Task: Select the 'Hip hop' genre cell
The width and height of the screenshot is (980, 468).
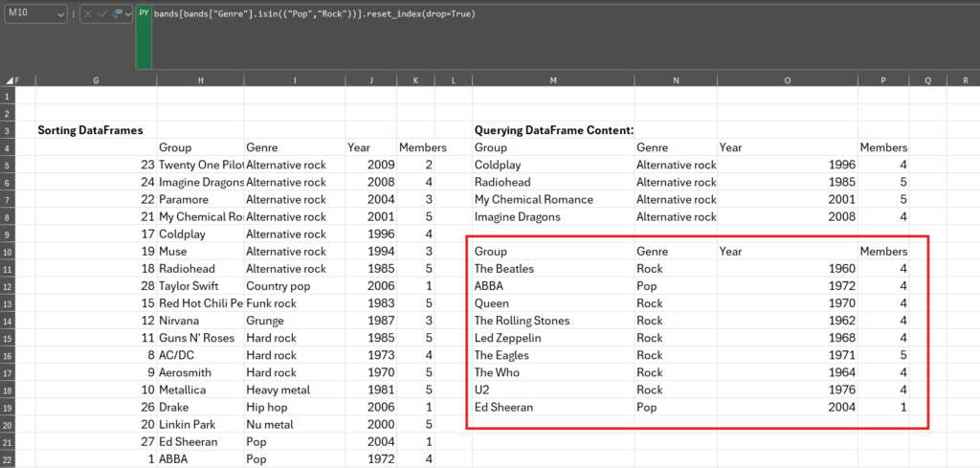Action: click(x=295, y=408)
